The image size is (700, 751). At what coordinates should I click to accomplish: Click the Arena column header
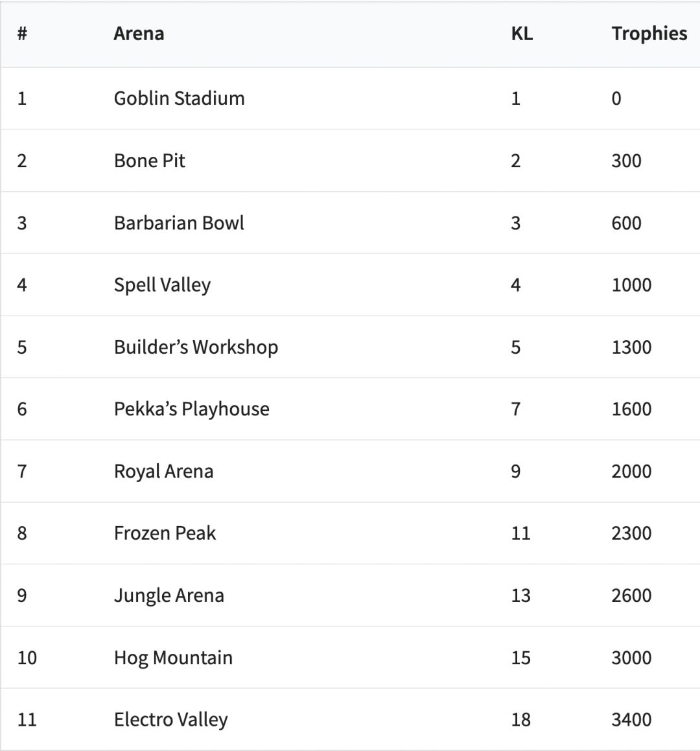point(139,34)
